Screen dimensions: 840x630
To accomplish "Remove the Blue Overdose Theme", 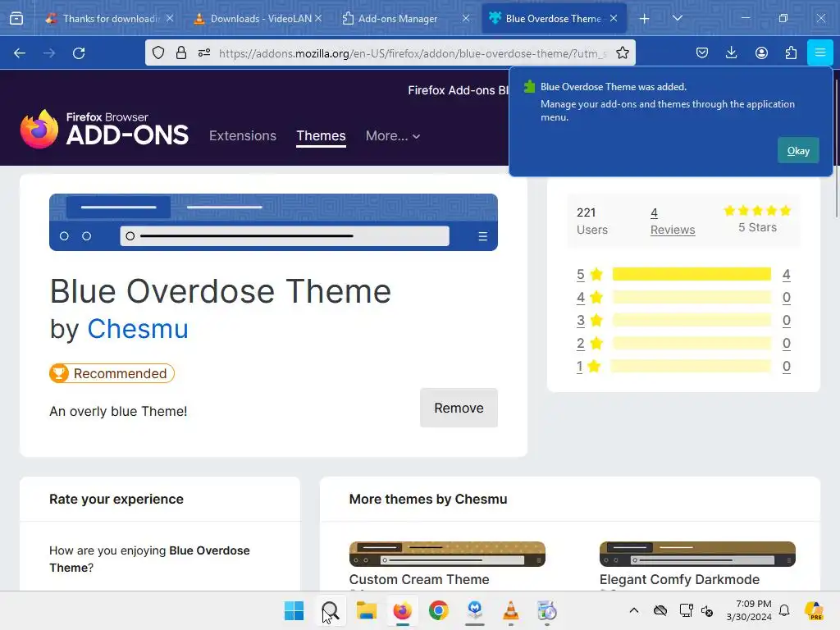I will [459, 408].
